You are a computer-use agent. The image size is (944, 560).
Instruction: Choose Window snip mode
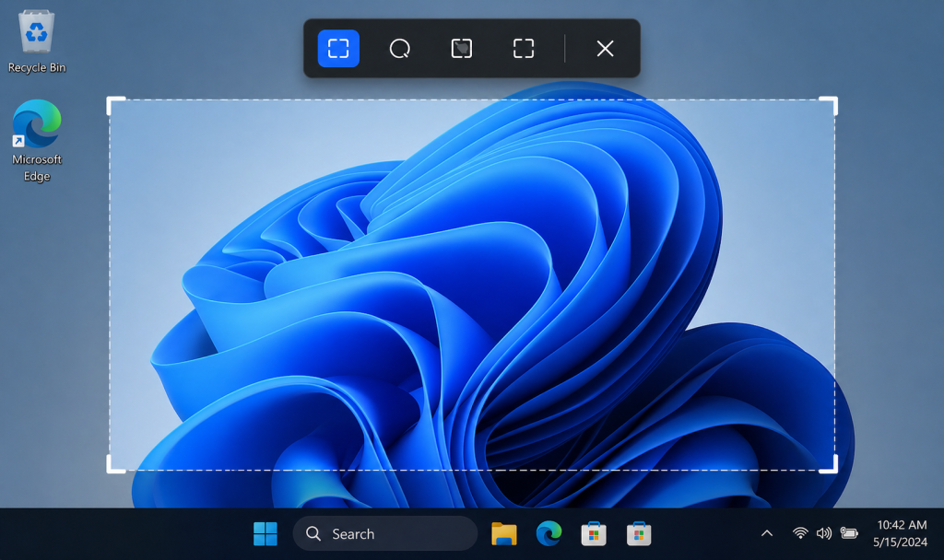pos(461,49)
